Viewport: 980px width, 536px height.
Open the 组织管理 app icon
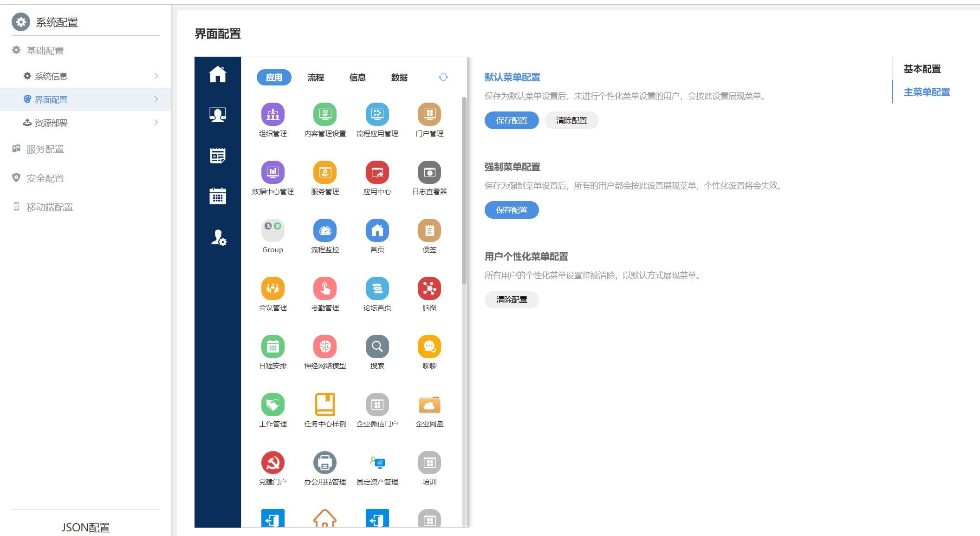[x=273, y=115]
